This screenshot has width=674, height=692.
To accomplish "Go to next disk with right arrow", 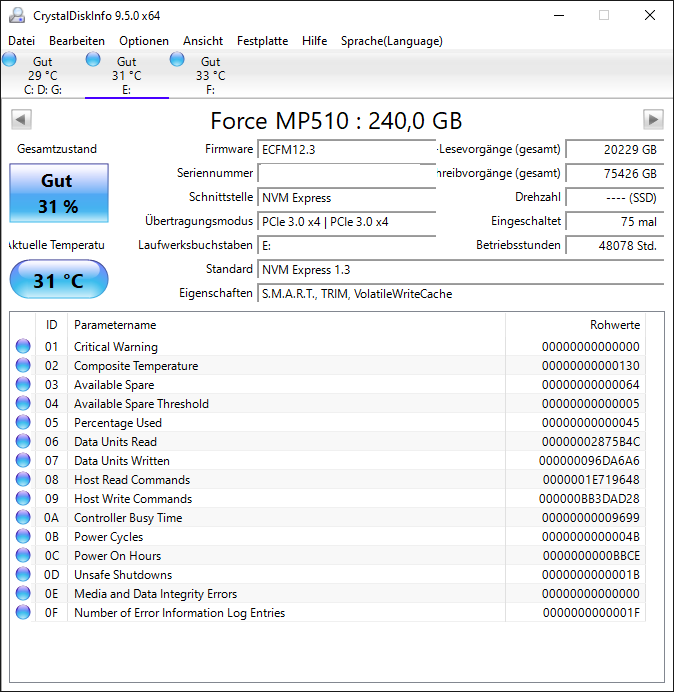I will pos(653,119).
